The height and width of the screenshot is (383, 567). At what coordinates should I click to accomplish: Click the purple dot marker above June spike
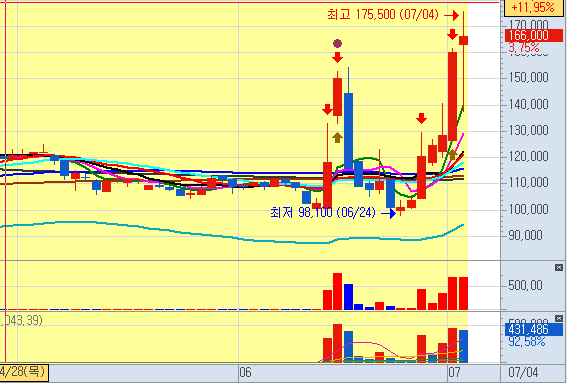pos(337,44)
